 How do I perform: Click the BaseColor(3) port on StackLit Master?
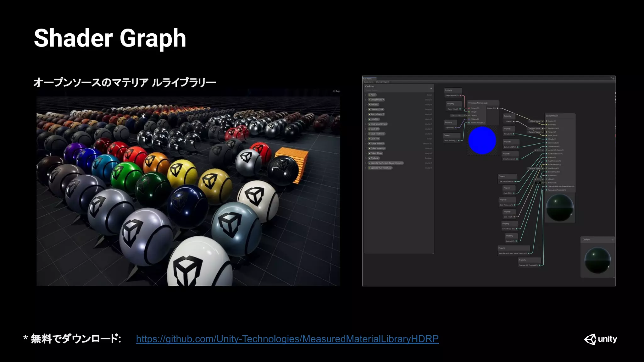547,135
